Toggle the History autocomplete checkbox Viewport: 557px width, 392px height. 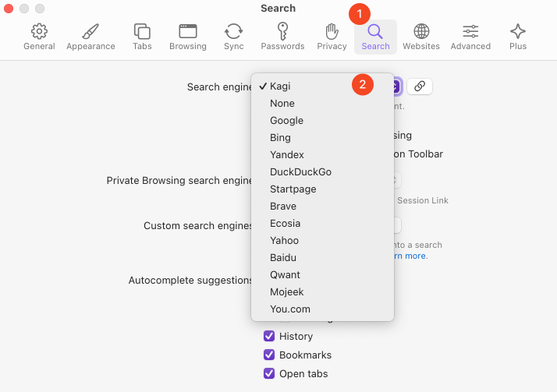(x=269, y=336)
